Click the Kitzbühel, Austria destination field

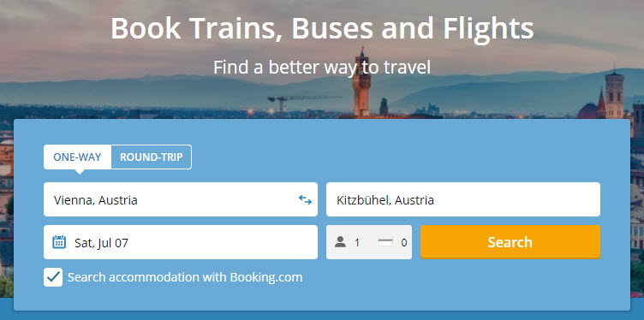click(x=462, y=199)
